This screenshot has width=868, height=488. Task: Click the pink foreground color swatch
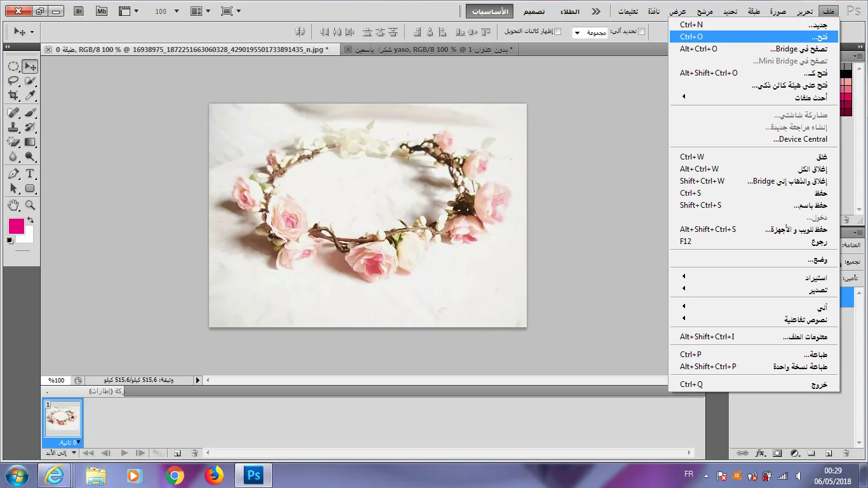tap(16, 226)
